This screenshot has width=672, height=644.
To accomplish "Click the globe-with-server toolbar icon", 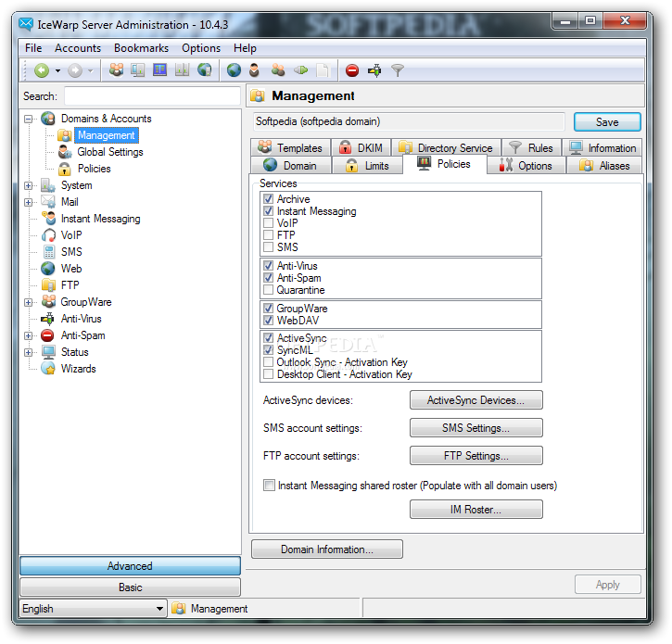I will point(205,69).
